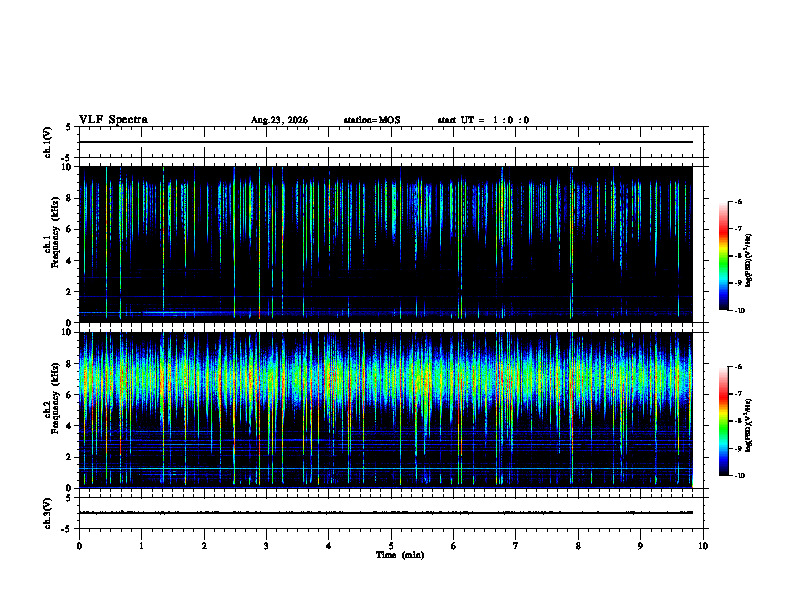Click the ch.1(V) voltage trace strip
Viewport: 792px width, 612px height.
click(x=393, y=142)
